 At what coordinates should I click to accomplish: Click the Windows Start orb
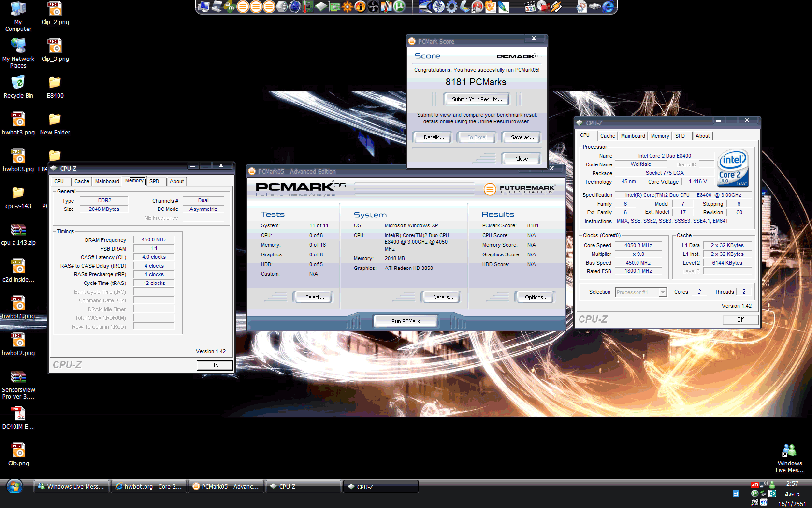(14, 486)
